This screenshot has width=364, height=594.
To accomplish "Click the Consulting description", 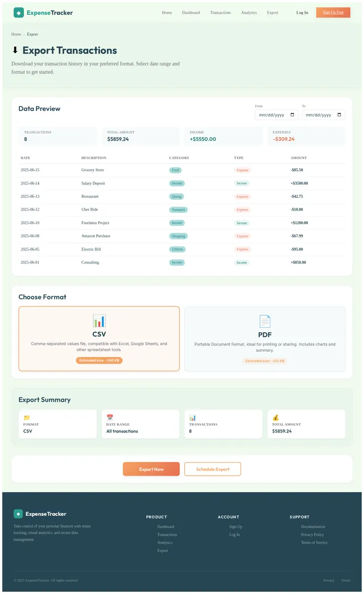I will (90, 262).
